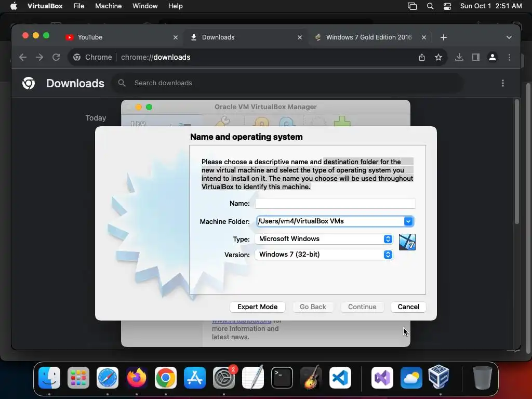Image resolution: width=532 pixels, height=399 pixels.
Task: Click the Chrome downloads page scrollbar
Action: (x=517, y=162)
